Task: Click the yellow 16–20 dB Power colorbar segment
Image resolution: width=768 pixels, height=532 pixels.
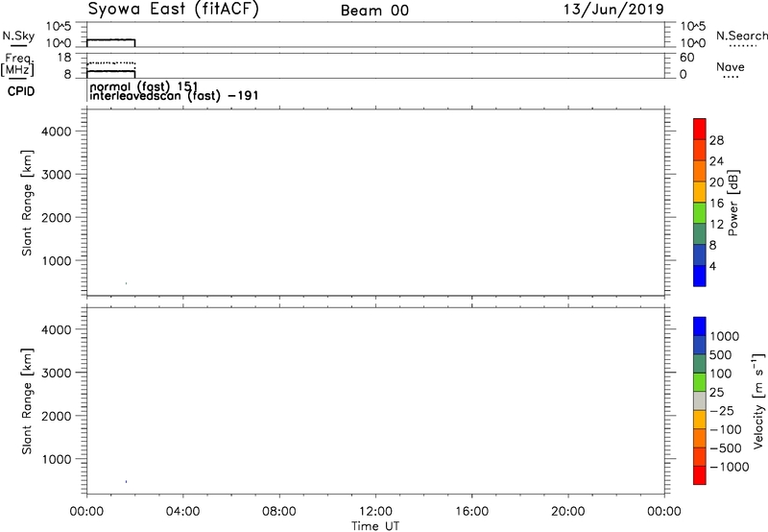Action: coord(700,191)
